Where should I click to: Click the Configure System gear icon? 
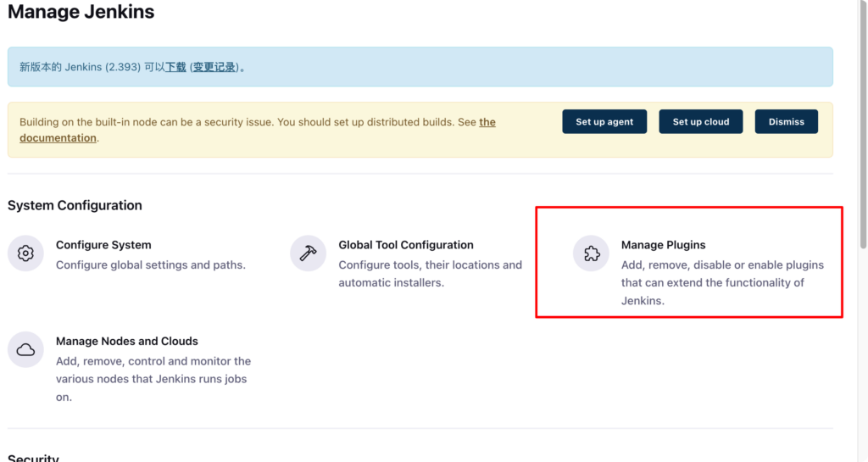(25, 253)
